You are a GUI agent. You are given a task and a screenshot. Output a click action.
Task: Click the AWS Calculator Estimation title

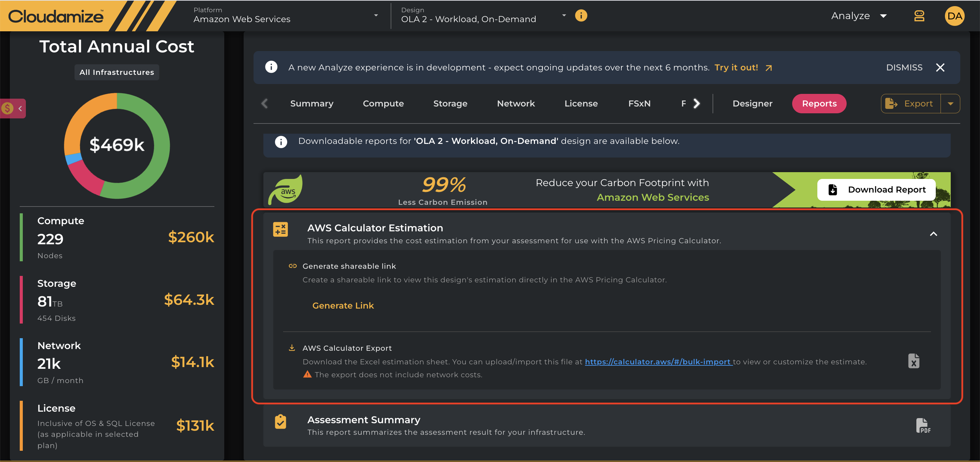[x=375, y=228]
